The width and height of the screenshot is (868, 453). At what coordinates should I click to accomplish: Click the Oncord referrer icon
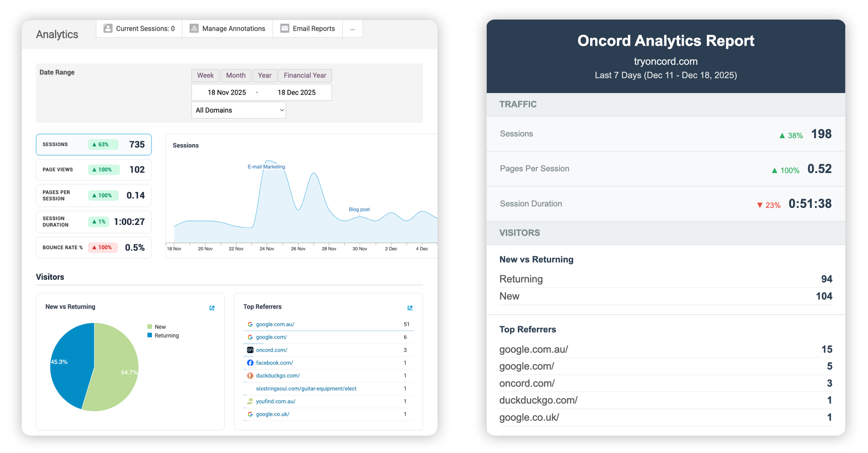pos(250,350)
